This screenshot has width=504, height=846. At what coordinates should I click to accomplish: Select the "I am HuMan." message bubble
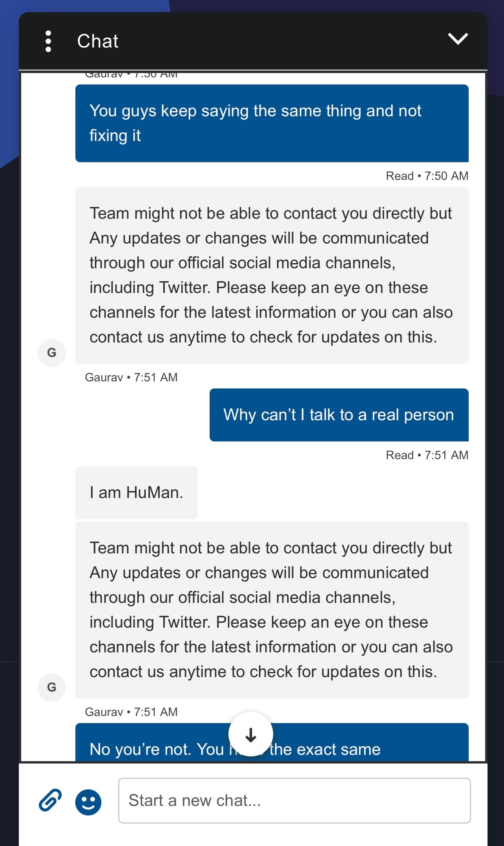coord(136,493)
